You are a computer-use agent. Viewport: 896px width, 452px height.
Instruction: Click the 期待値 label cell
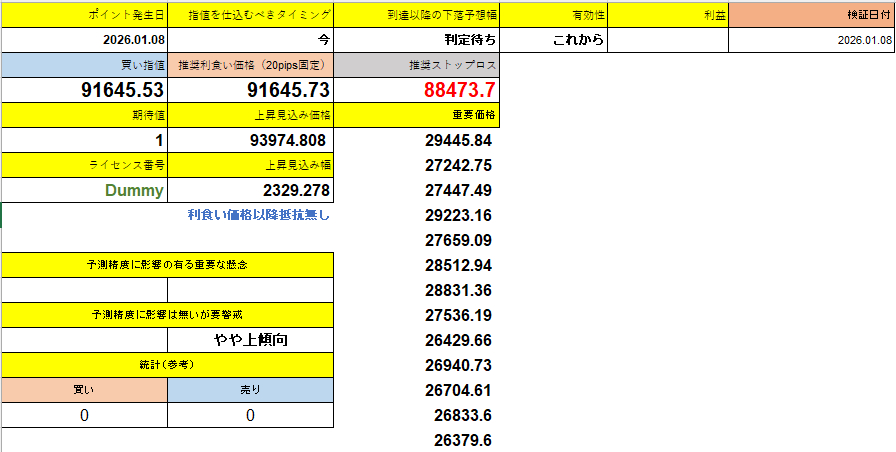click(85, 115)
